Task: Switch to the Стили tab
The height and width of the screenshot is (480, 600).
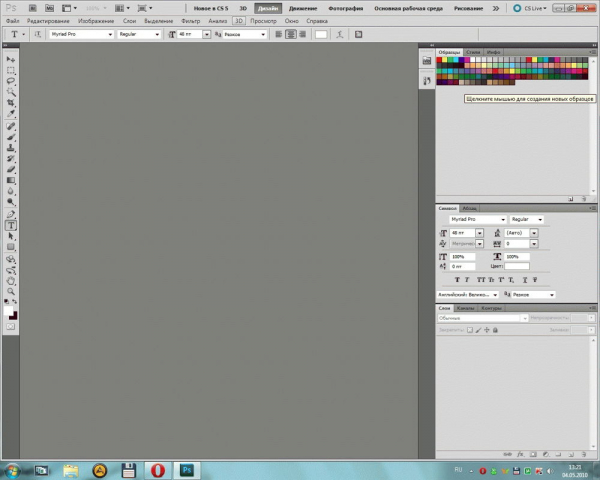Action: point(473,52)
